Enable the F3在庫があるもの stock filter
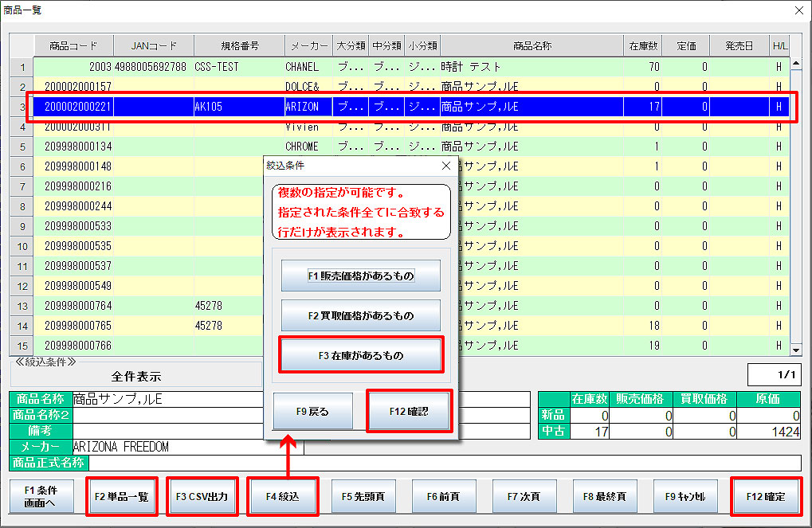This screenshot has height=528, width=812. [x=361, y=354]
